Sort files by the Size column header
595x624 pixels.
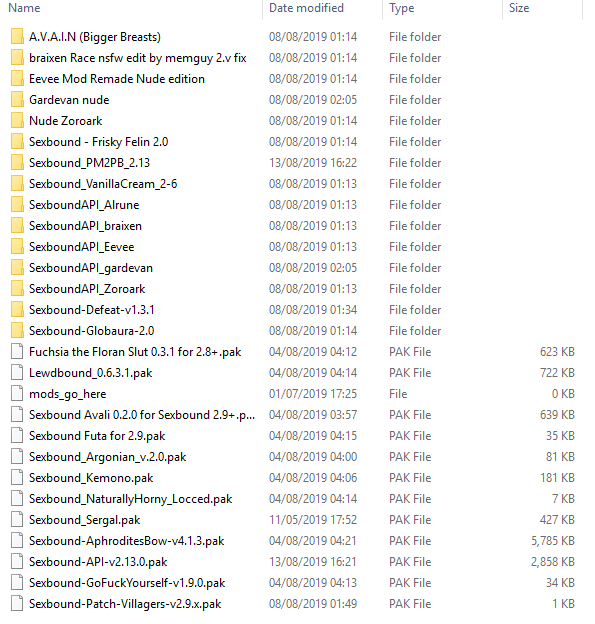(519, 8)
